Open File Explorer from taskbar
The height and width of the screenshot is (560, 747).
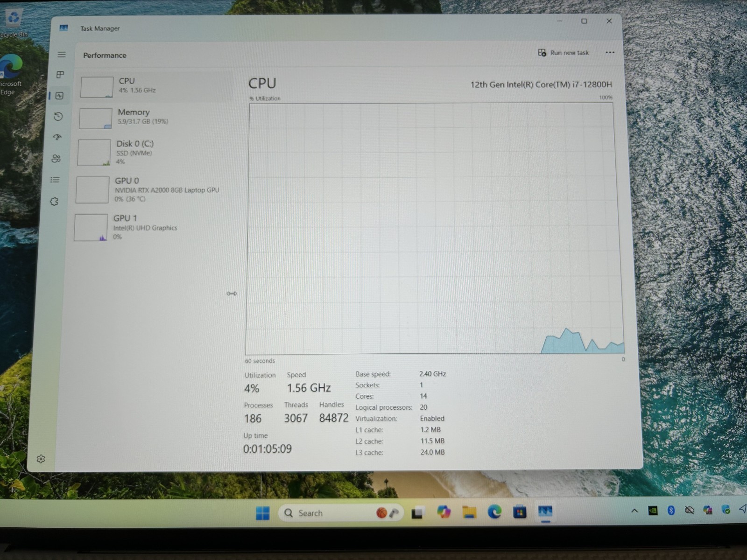pos(469,512)
